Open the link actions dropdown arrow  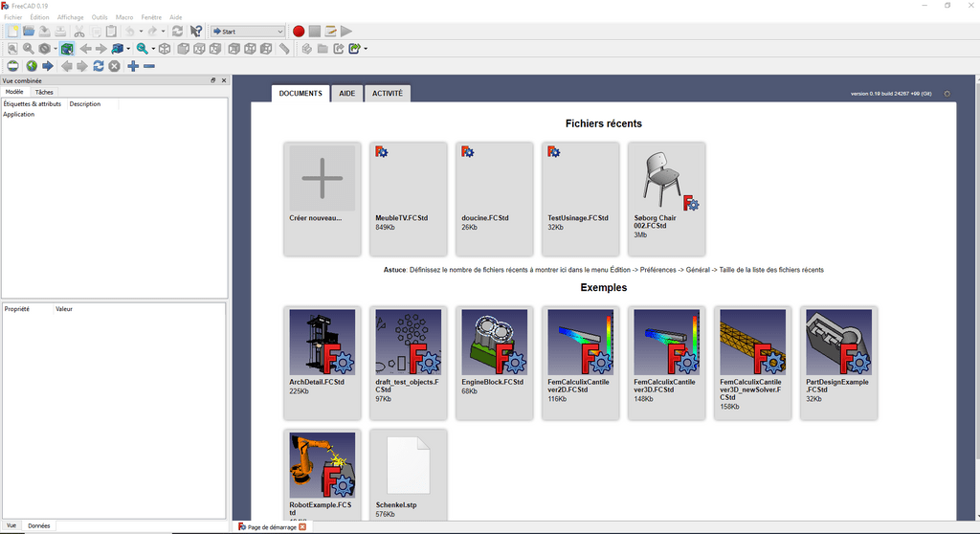(x=366, y=49)
